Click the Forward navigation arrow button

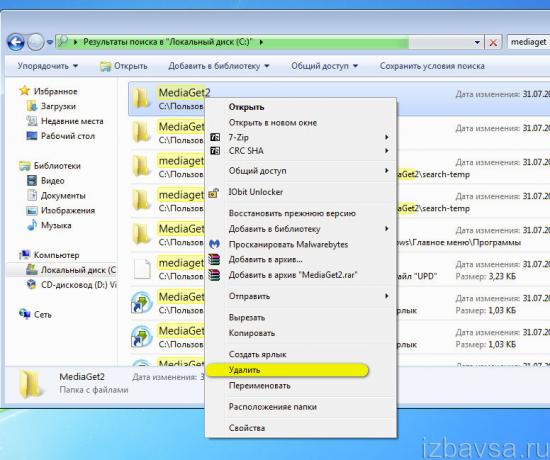(x=35, y=42)
